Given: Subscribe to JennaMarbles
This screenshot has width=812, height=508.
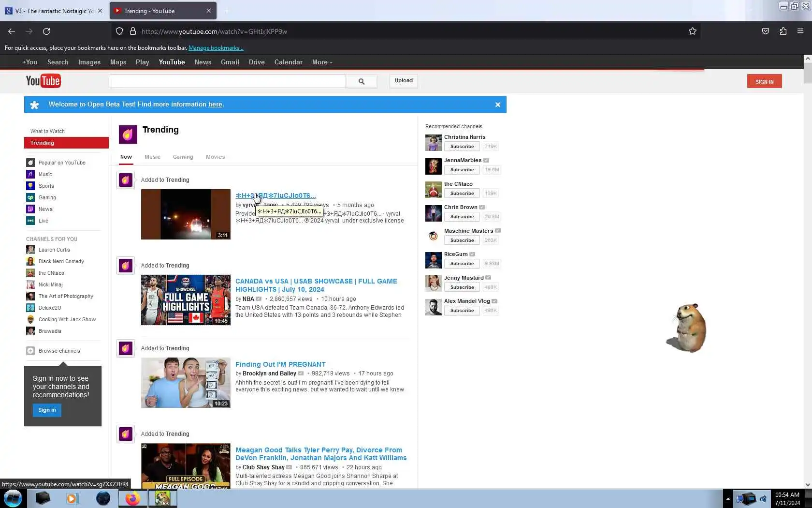Looking at the screenshot, I should (462, 170).
